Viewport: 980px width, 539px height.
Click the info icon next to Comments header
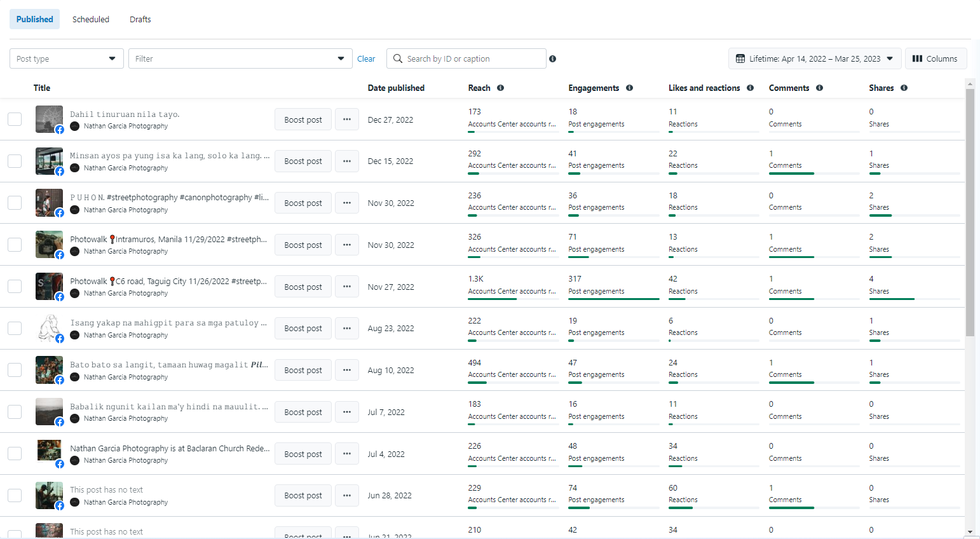coord(819,88)
